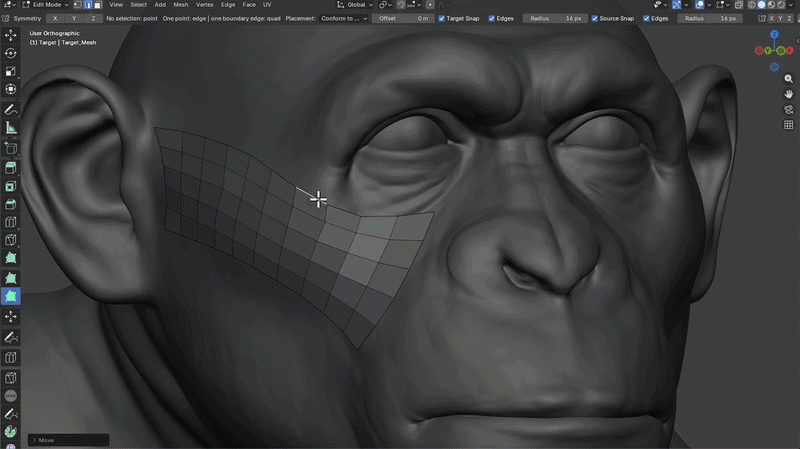Screen dimensions: 800x449
Task: Select the Scale tool
Action: [11, 71]
